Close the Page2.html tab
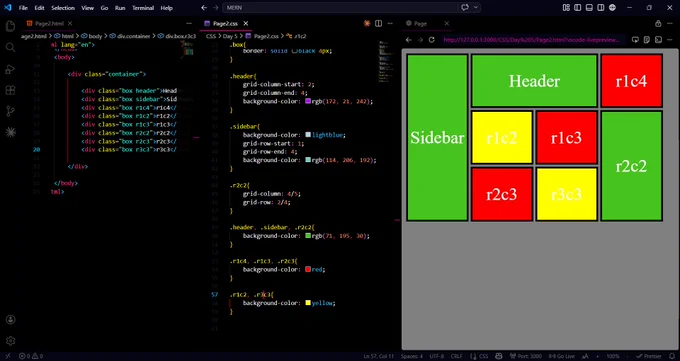The height and width of the screenshot is (361, 680). 70,23
